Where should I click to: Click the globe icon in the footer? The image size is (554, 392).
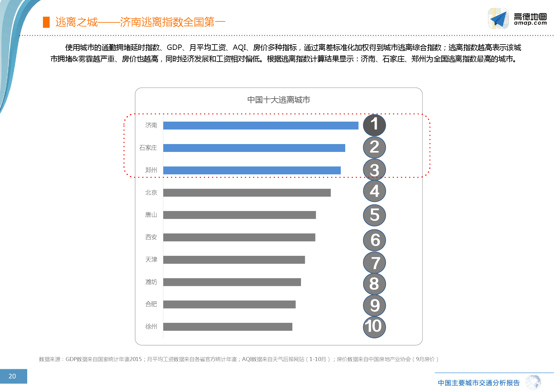(x=533, y=382)
